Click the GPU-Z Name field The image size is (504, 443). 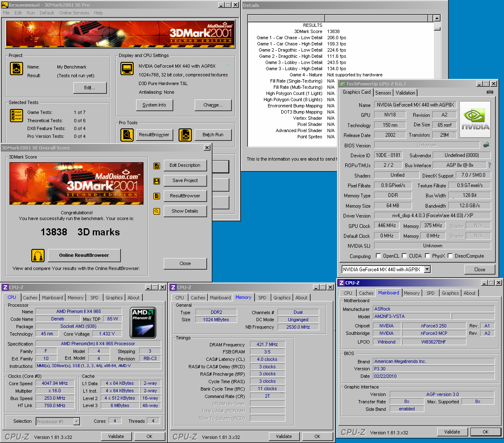click(415, 105)
